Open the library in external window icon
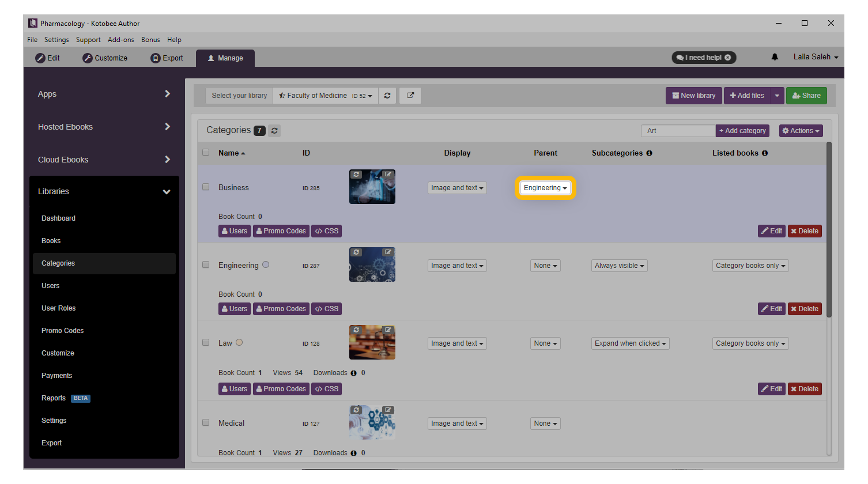The width and height of the screenshot is (868, 484). click(410, 96)
